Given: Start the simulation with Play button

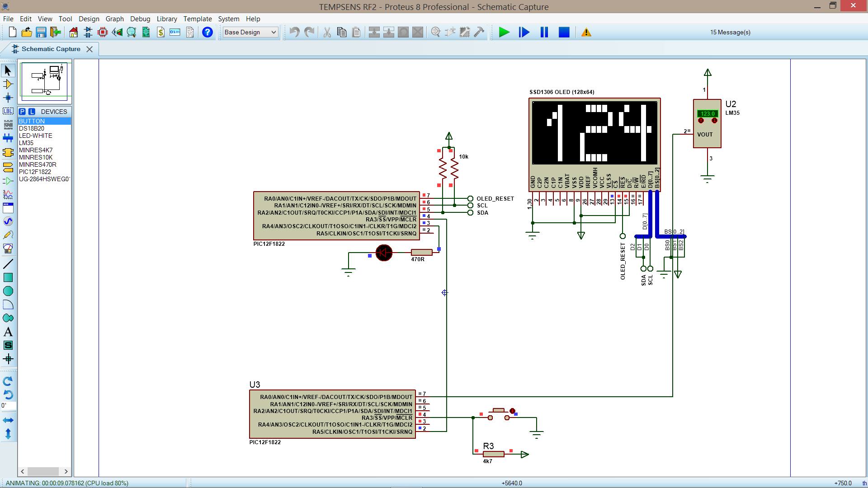Looking at the screenshot, I should [504, 32].
